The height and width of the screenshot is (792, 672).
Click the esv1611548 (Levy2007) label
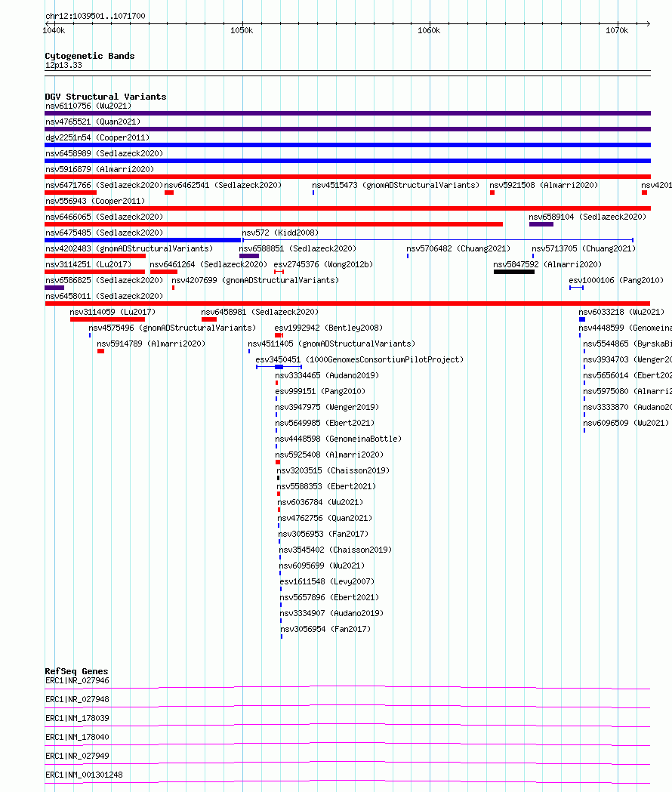pyautogui.click(x=327, y=581)
